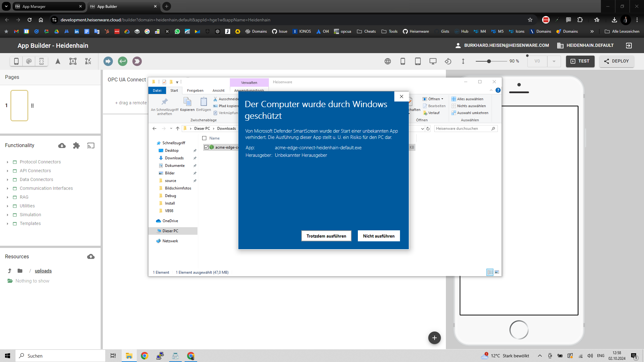
Task: Click the theme palette icon in toolbar
Action: tap(29, 61)
